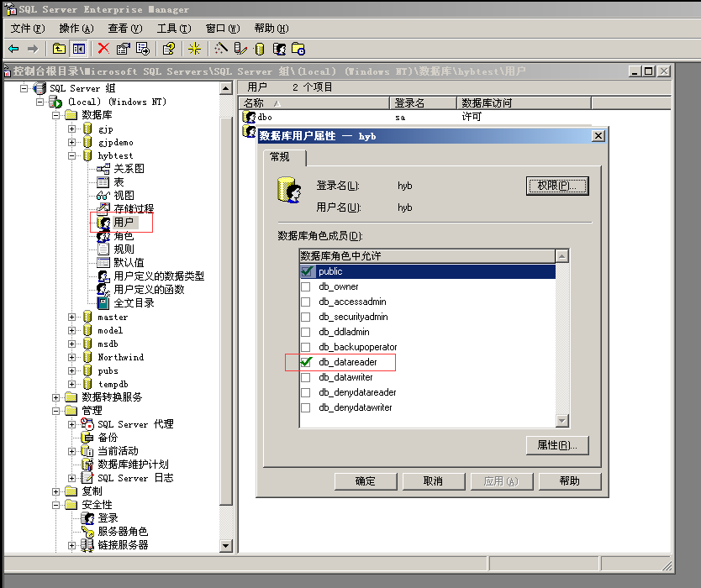Click the new login user icon
This screenshot has height=588, width=701.
[279, 49]
